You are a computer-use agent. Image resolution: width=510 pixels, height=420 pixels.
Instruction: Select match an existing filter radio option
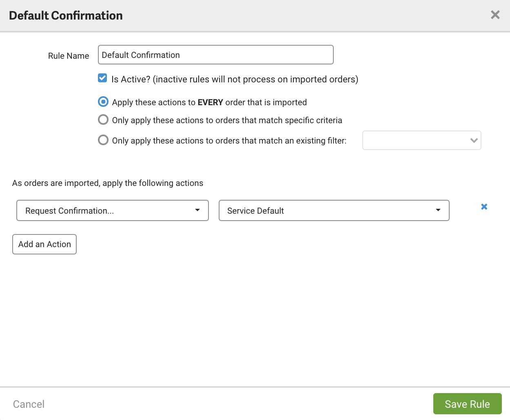[x=103, y=140]
